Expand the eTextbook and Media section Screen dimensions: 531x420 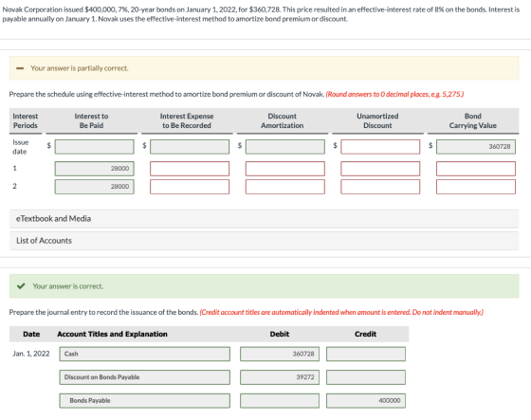coord(265,219)
